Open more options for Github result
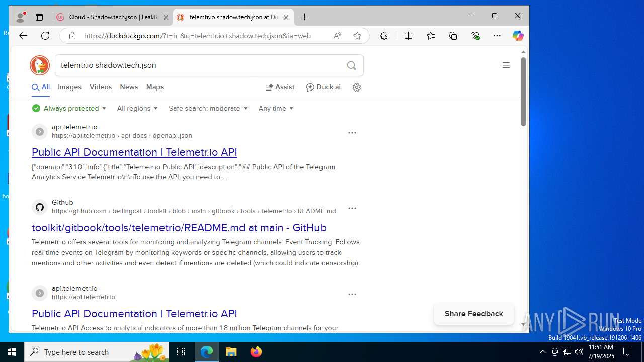Viewport: 644px width, 362px height. point(352,208)
